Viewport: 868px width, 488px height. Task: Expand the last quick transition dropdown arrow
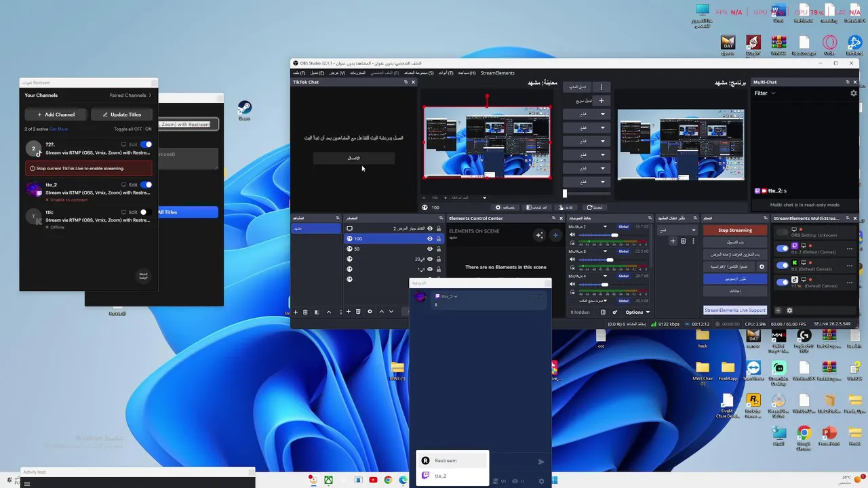(602, 182)
